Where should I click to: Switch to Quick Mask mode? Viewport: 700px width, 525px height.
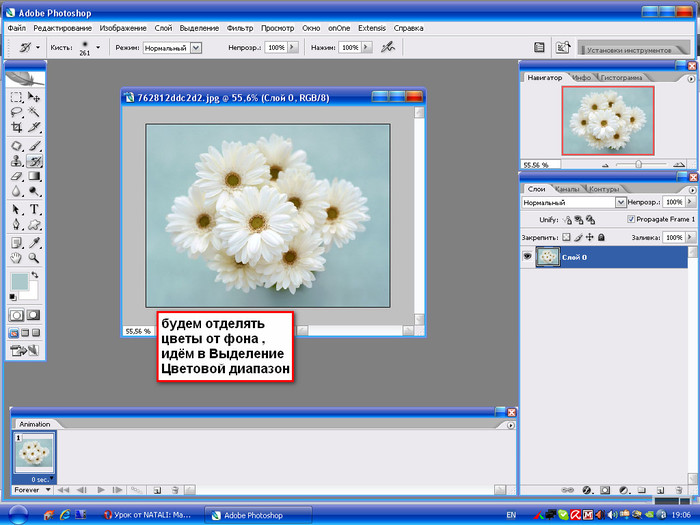pyautogui.click(x=33, y=315)
